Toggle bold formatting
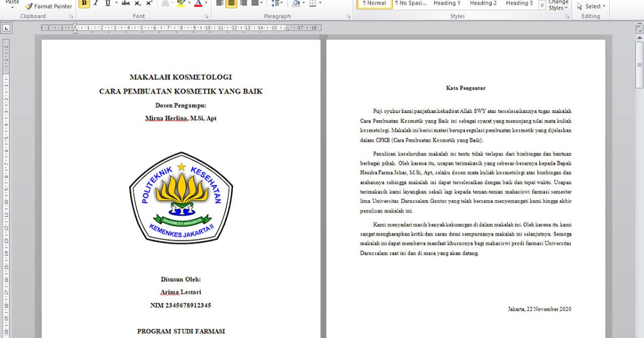 [x=84, y=3]
